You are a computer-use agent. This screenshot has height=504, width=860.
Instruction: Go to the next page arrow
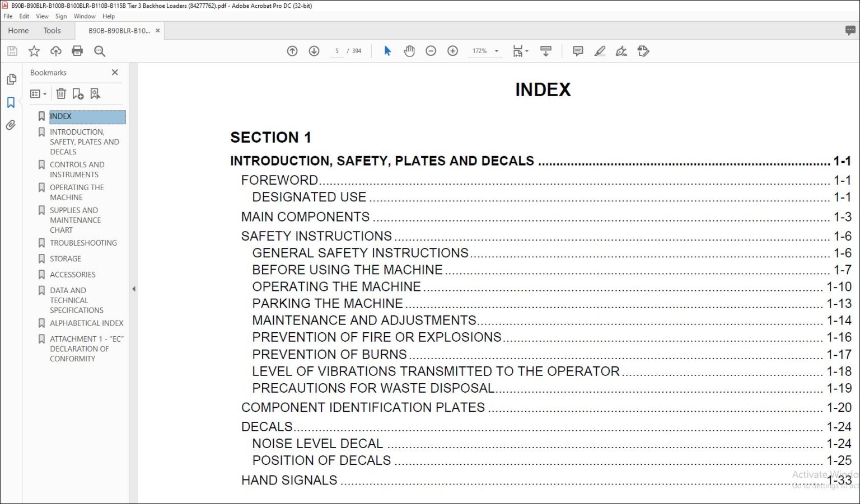click(314, 51)
